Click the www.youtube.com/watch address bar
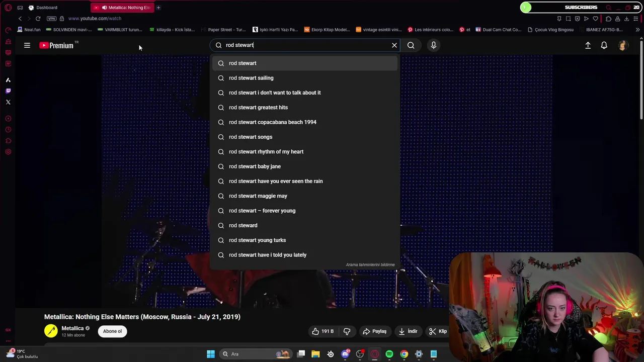 [x=95, y=19]
